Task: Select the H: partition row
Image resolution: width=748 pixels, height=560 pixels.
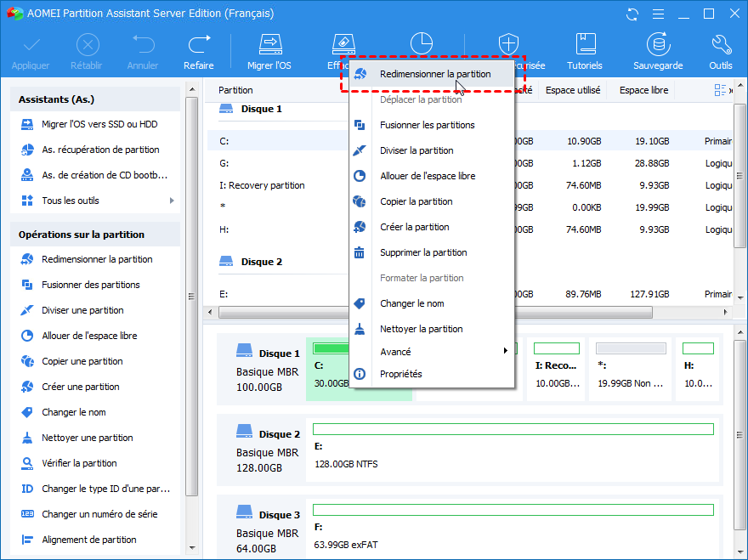Action: (469, 229)
